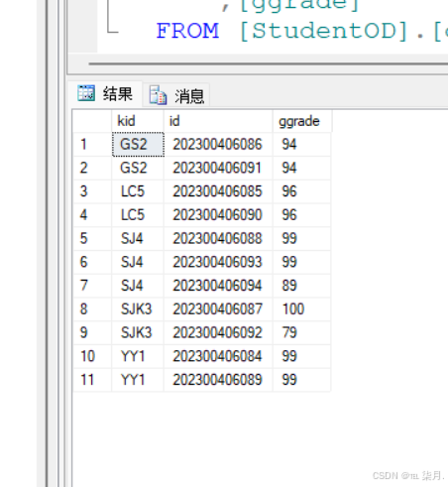Select the kid column header
This screenshot has height=487, width=448.
pyautogui.click(x=138, y=121)
